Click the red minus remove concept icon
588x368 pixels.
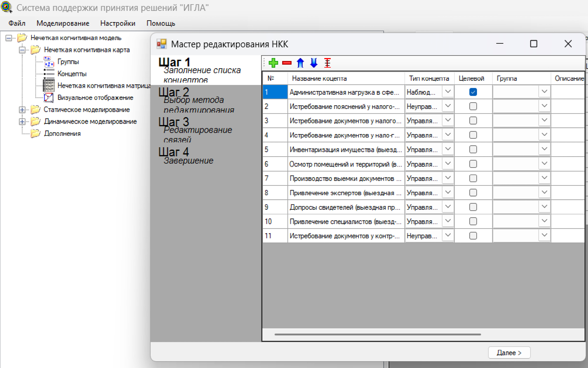287,63
